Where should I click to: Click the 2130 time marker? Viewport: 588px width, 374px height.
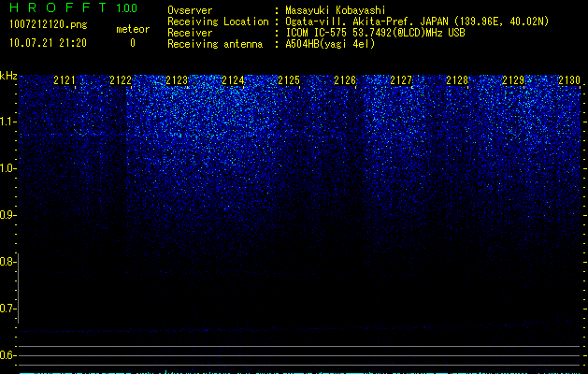click(569, 80)
